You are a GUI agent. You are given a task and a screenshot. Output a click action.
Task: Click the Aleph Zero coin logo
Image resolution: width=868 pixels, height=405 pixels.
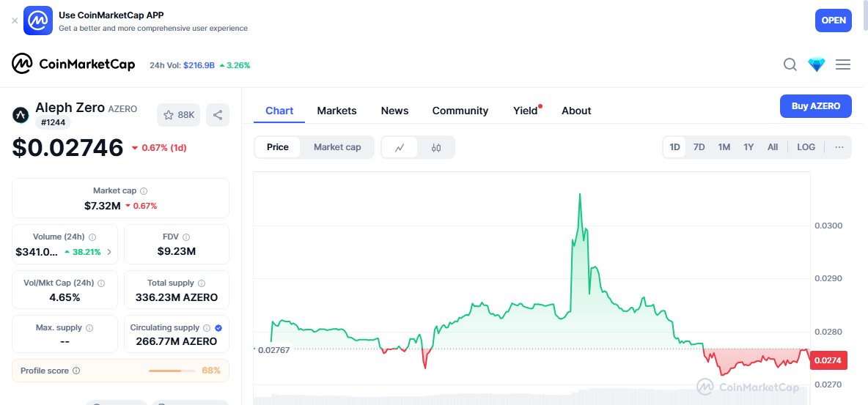click(21, 115)
